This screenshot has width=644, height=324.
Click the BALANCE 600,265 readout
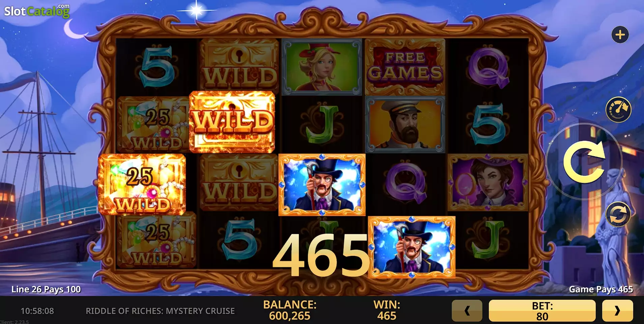click(290, 310)
